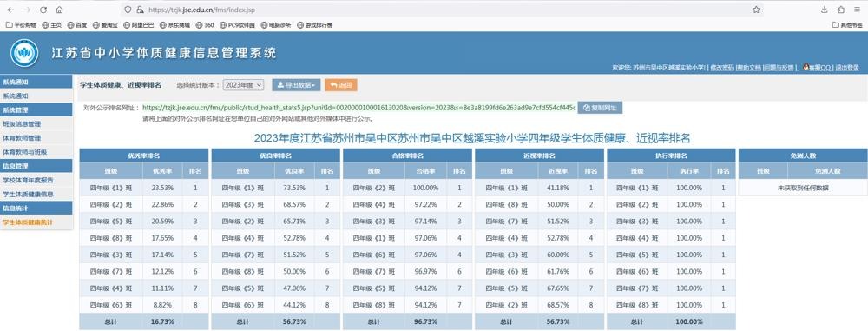Click the 帮助文档 link
Image resolution: width=868 pixels, height=331 pixels.
(x=748, y=68)
